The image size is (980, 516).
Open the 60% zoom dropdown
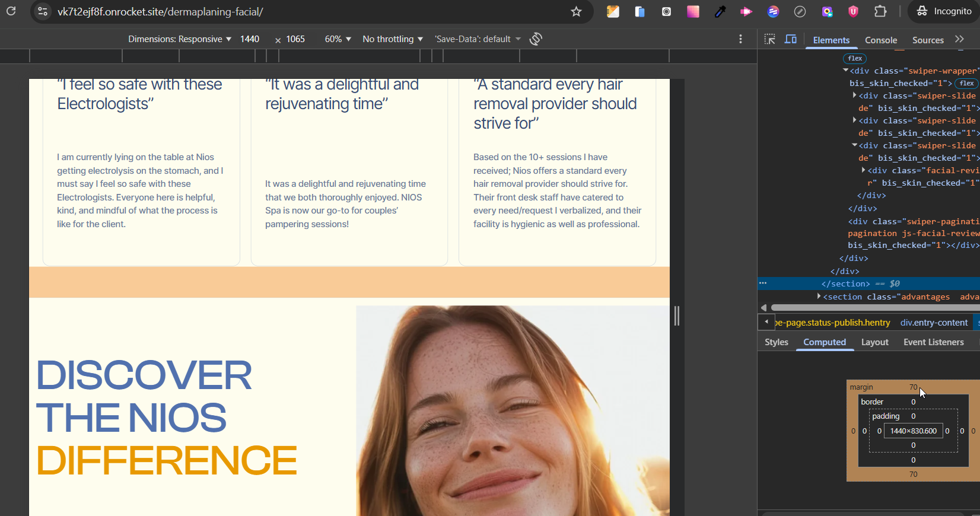pos(338,39)
